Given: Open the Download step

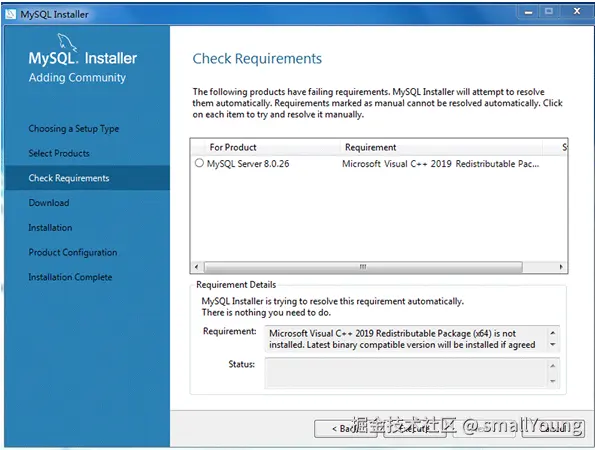Looking at the screenshot, I should point(49,203).
